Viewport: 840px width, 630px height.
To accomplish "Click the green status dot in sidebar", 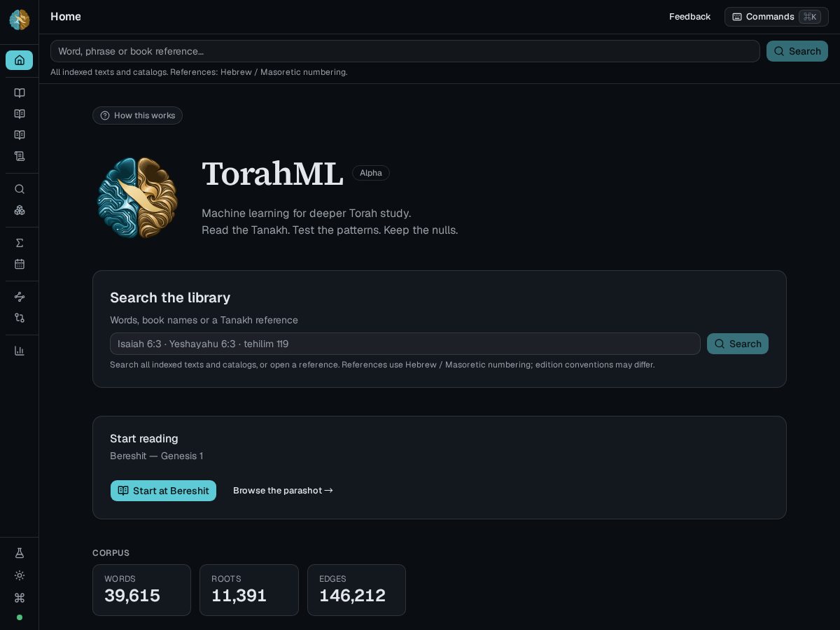I will click(20, 617).
